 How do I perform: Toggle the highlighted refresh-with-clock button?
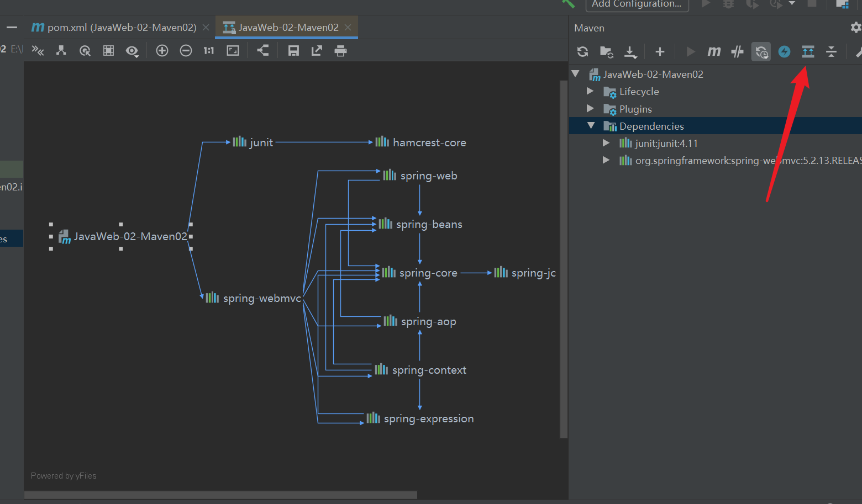pyautogui.click(x=761, y=52)
